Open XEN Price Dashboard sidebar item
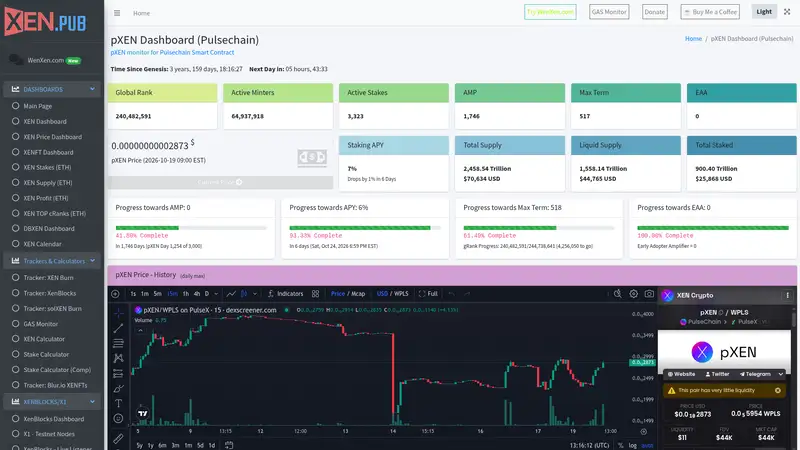The height and width of the screenshot is (450, 800). click(53, 137)
